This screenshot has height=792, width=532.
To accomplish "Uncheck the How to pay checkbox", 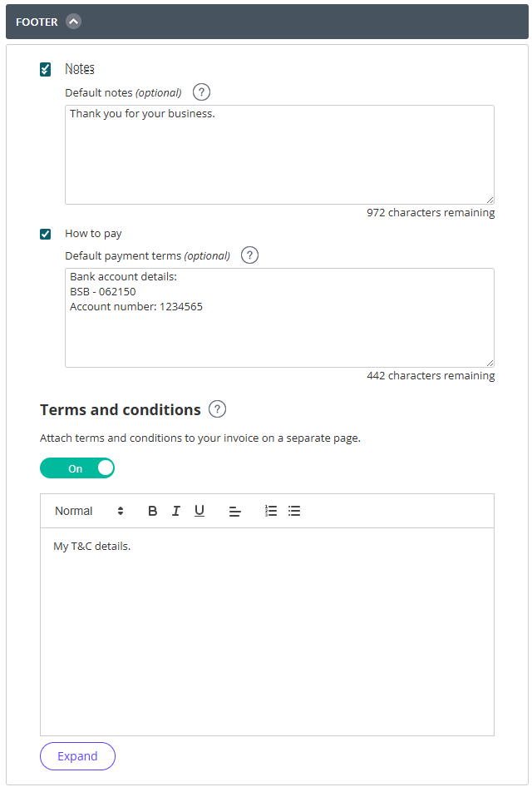I will (x=46, y=234).
